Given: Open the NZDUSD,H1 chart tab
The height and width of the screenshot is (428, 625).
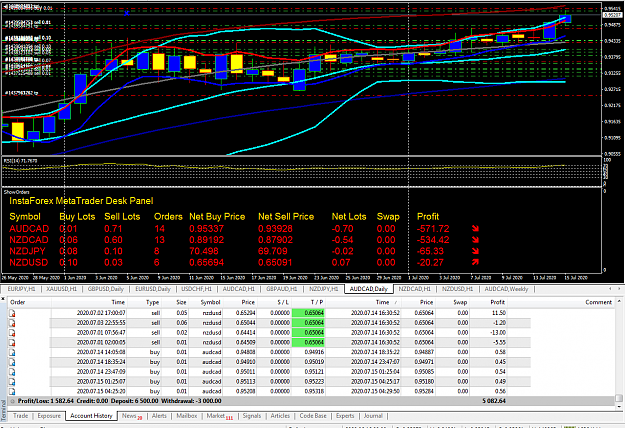Looking at the screenshot, I should click(x=457, y=289).
